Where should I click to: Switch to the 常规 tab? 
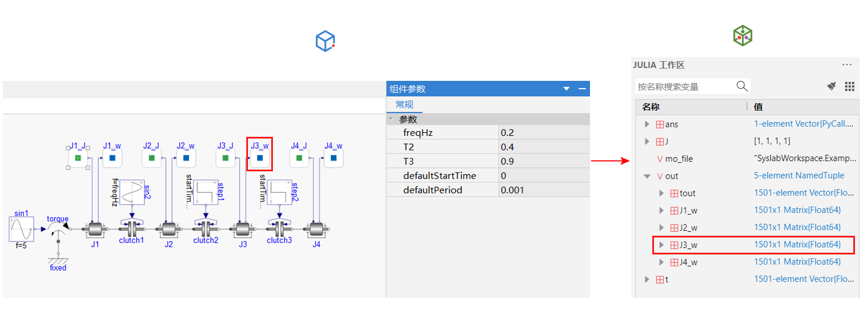(404, 105)
